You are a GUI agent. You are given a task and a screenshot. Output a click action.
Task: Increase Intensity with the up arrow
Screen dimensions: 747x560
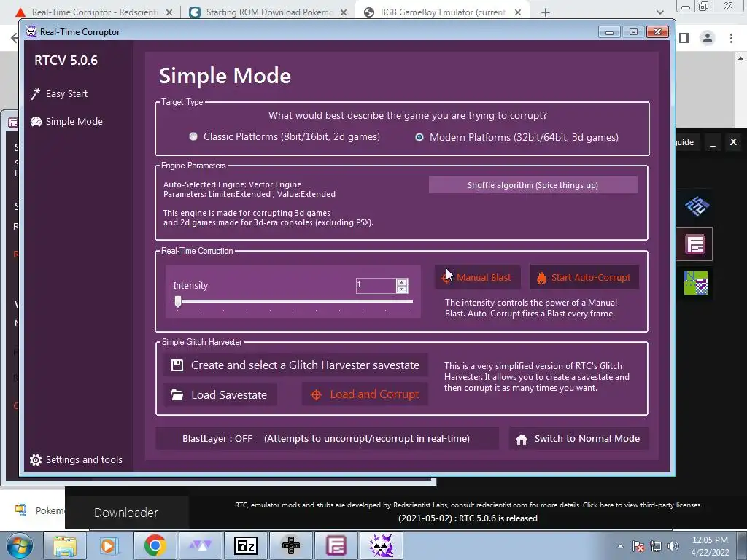tap(402, 282)
